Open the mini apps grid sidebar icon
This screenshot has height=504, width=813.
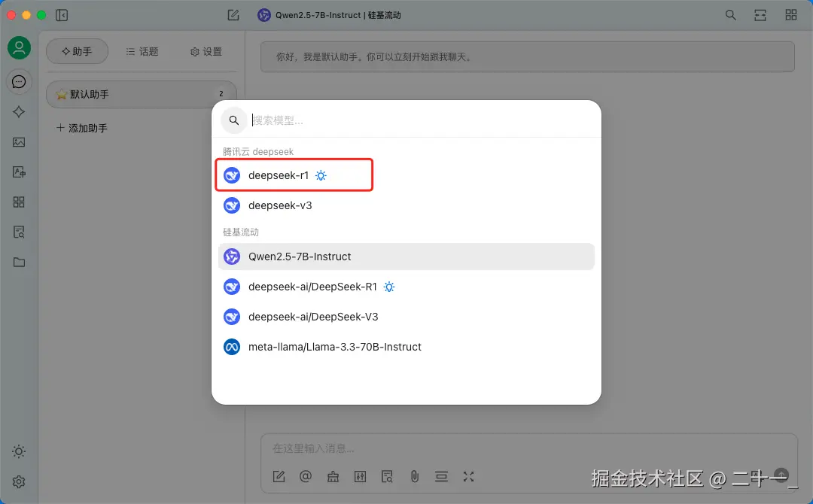[19, 202]
